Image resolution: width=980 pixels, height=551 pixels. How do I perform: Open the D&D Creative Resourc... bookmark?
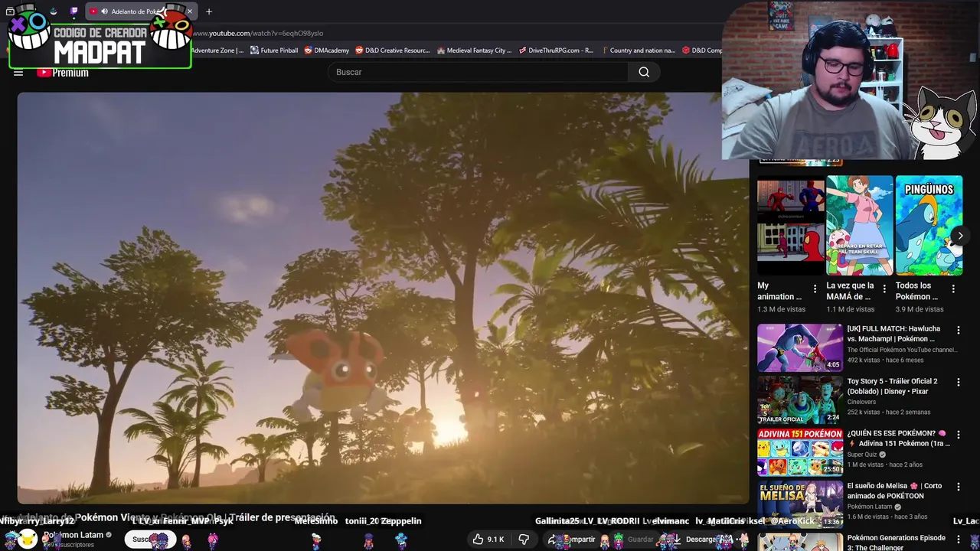[x=392, y=51]
